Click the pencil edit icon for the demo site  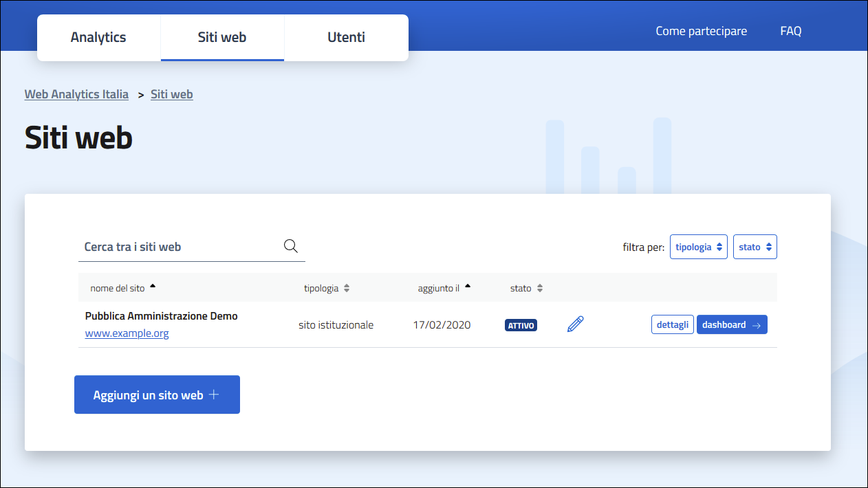pyautogui.click(x=575, y=324)
